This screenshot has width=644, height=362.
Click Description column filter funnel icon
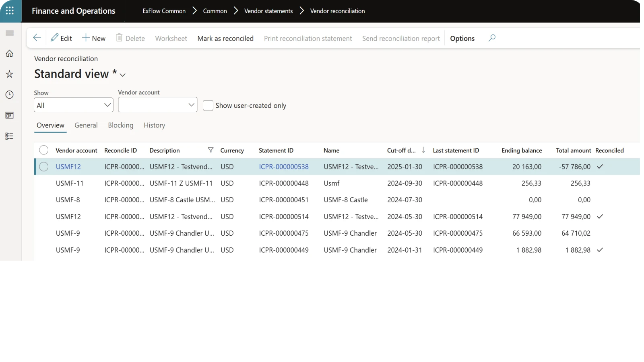211,150
